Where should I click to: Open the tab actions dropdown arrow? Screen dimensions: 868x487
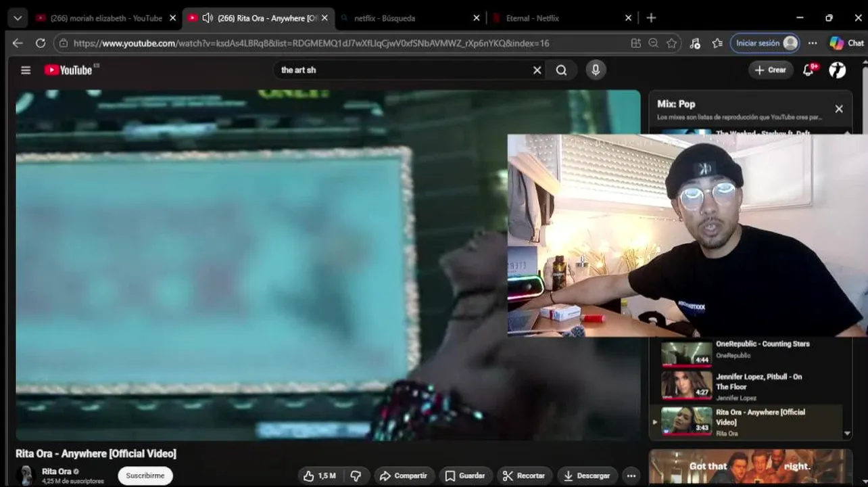pos(18,18)
